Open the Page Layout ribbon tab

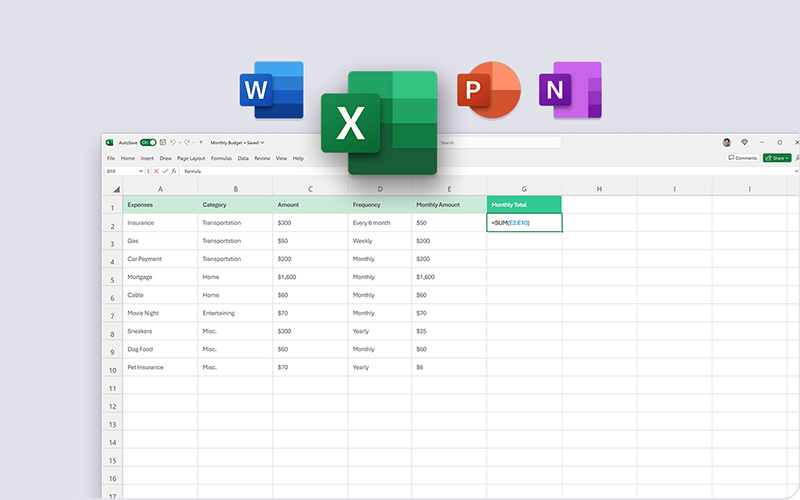pos(190,158)
